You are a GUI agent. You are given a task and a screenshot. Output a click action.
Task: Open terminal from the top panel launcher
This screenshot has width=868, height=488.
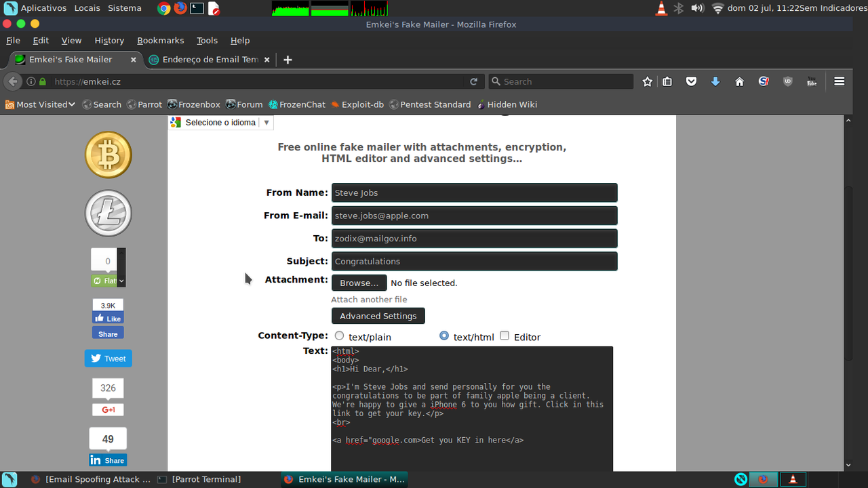coord(197,8)
